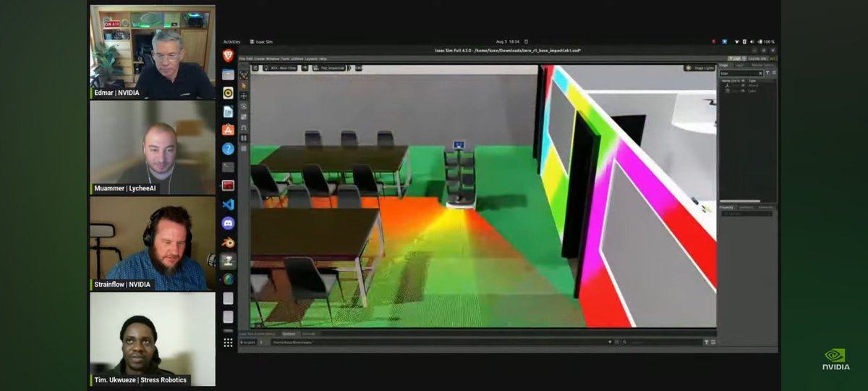Launch Blender from the dock
Image resolution: width=868 pixels, height=391 pixels.
tap(228, 242)
